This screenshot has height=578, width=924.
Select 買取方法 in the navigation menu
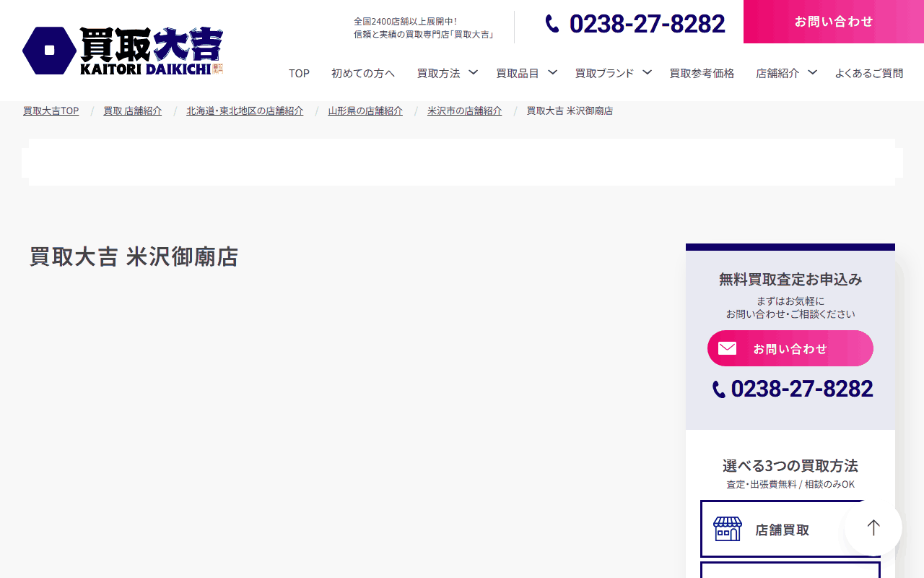click(438, 73)
